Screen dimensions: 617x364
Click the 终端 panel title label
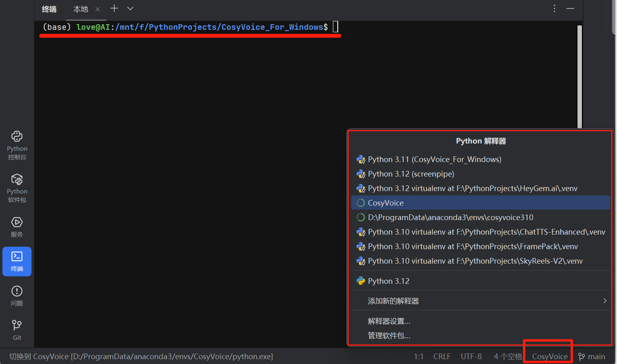pos(49,9)
